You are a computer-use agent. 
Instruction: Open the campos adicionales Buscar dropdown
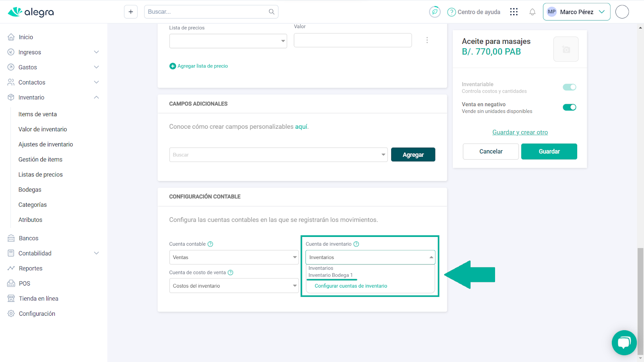[279, 155]
